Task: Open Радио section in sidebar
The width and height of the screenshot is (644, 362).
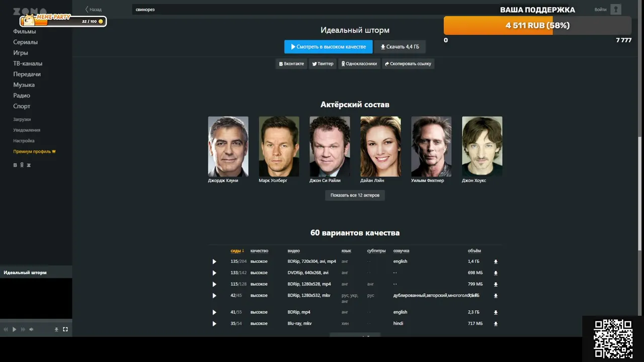Action: (22, 96)
